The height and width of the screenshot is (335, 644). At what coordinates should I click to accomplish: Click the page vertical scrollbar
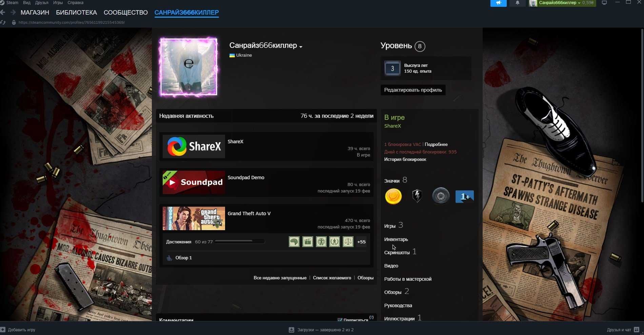[642, 115]
